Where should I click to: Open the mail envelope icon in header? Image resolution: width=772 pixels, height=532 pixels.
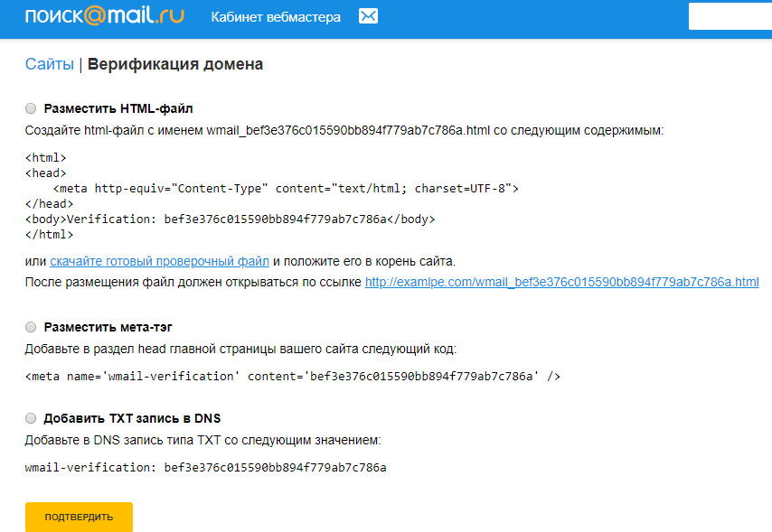(x=368, y=16)
